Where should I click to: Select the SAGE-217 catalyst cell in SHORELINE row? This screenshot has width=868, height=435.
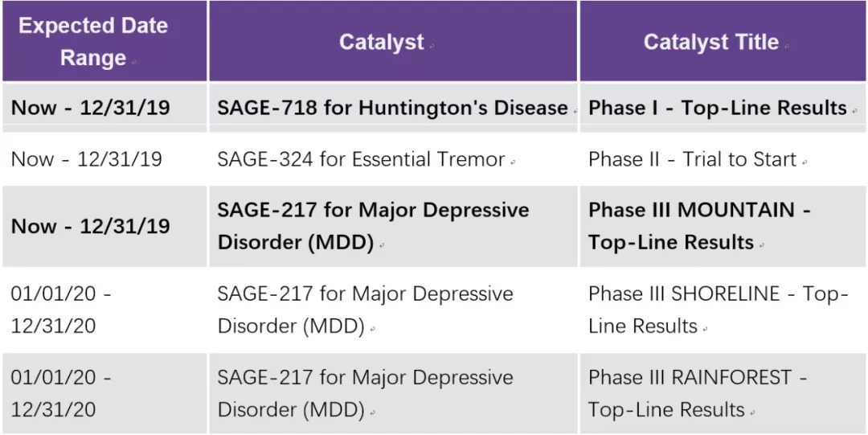365,310
